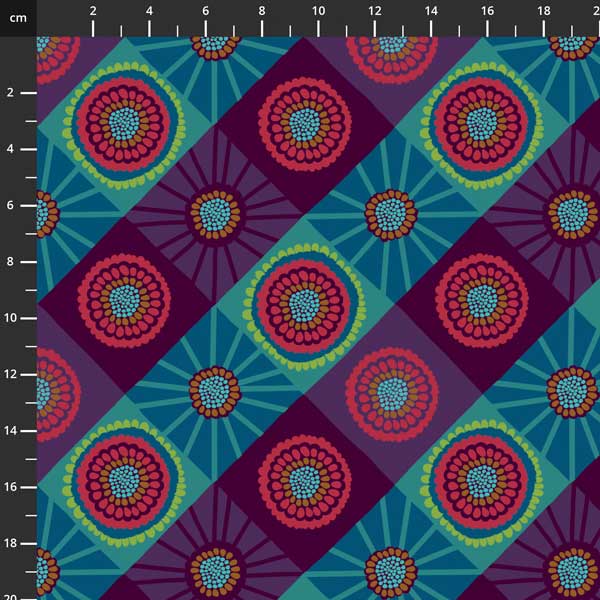This screenshot has width=600, height=600.
Task: Click the 10 mark on the top ruler
Action: tap(318, 11)
